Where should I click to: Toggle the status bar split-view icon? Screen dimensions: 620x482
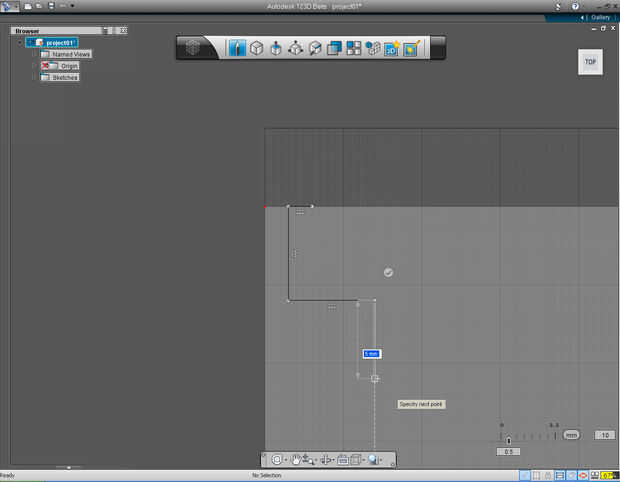pos(594,475)
